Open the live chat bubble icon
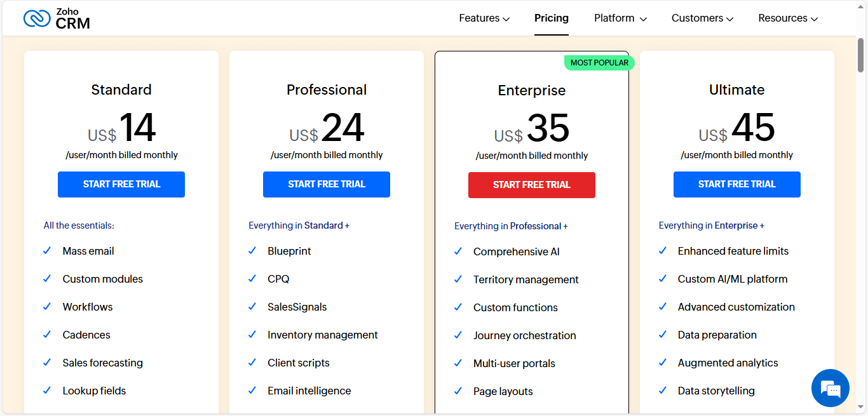The image size is (868, 416). pyautogui.click(x=830, y=387)
